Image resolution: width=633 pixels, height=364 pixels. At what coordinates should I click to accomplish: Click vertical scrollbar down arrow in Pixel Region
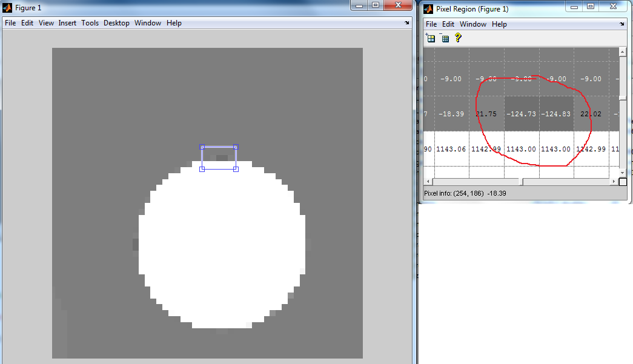tap(623, 172)
